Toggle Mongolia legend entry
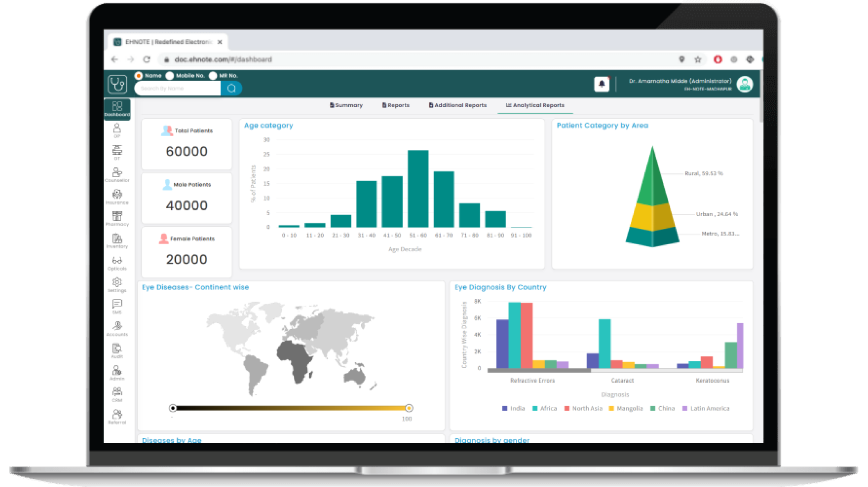868x487 pixels. (626, 408)
